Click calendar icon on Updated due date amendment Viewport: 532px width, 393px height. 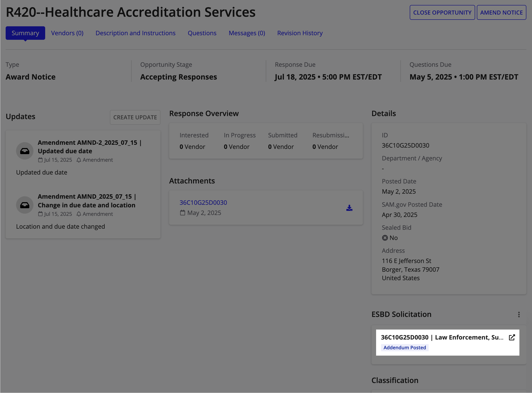tap(40, 160)
